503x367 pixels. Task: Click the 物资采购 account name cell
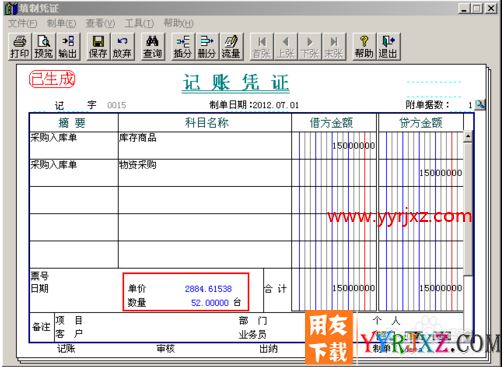pos(205,173)
